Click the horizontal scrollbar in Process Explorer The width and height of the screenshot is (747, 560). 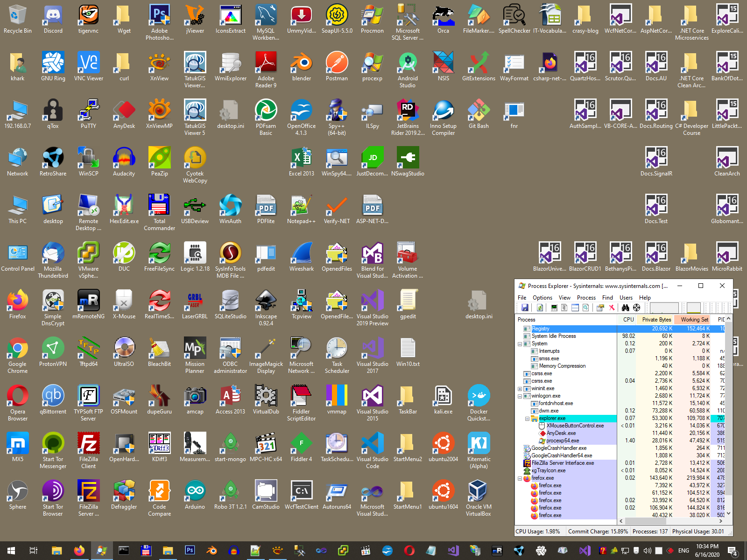671,521
